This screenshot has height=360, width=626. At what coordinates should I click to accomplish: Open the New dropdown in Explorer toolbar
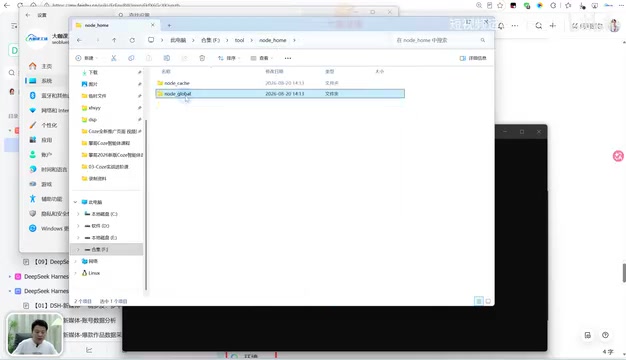coord(87,58)
